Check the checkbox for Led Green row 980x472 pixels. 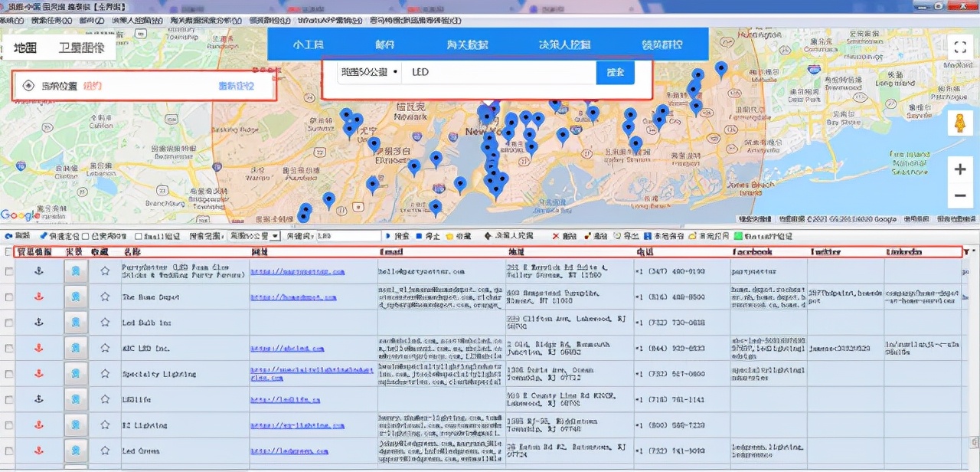(x=8, y=451)
